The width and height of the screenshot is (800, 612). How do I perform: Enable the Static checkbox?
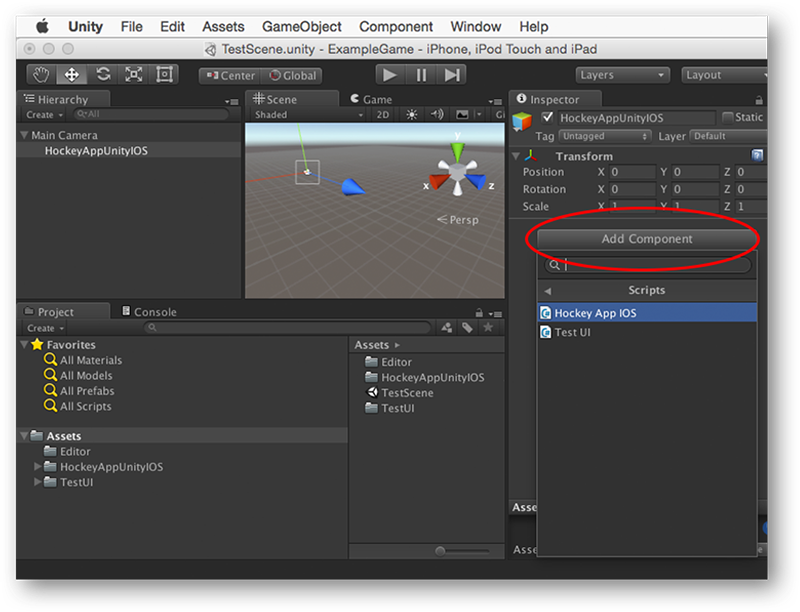tap(728, 117)
